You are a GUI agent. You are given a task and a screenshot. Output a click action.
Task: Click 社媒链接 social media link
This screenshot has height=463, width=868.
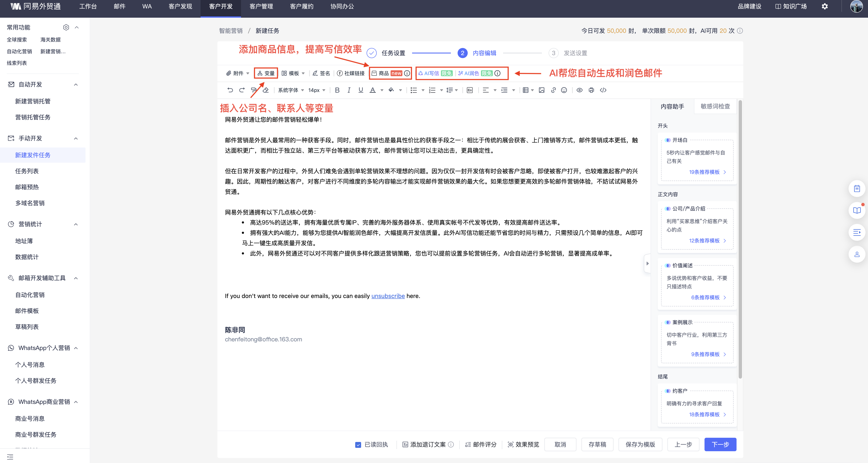[x=351, y=73]
